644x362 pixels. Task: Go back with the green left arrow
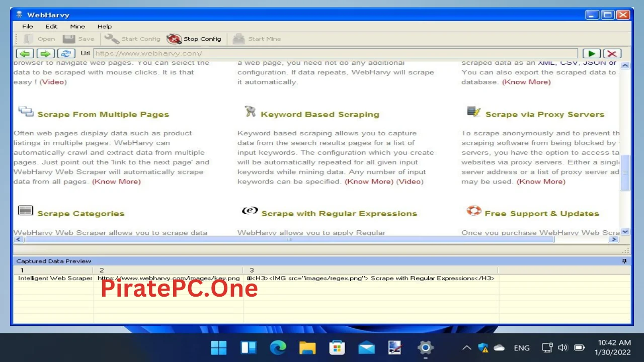pyautogui.click(x=25, y=53)
